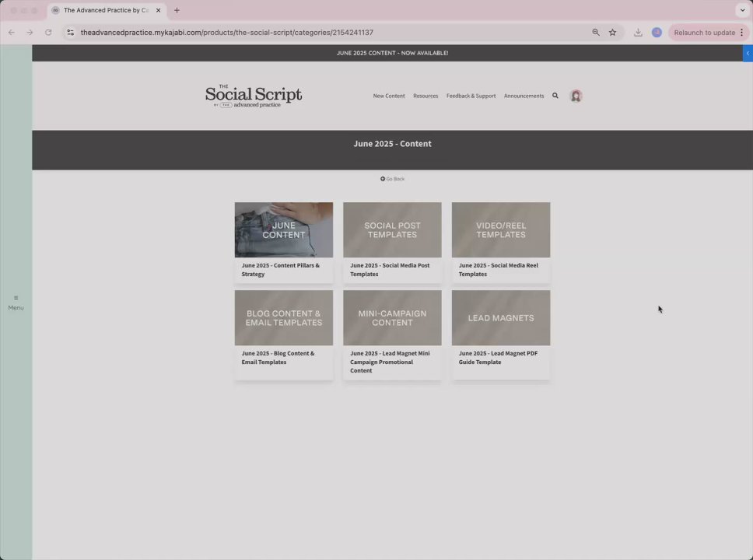Click the Relaunch to update button
Image resolution: width=753 pixels, height=560 pixels.
tap(704, 33)
